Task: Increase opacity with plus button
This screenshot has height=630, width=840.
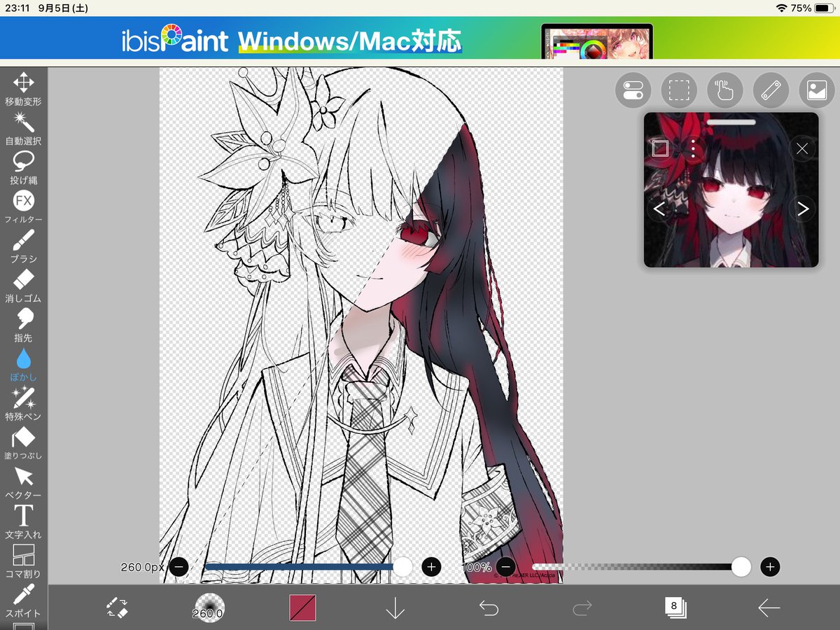Action: tap(771, 566)
